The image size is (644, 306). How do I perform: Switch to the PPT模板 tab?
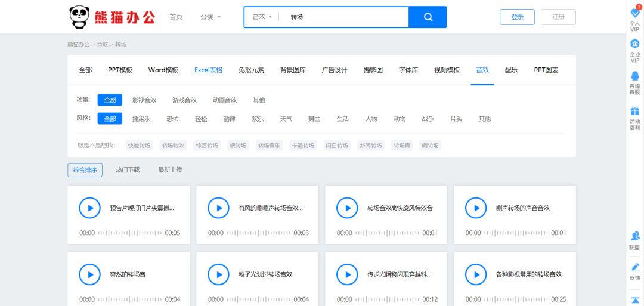click(120, 70)
